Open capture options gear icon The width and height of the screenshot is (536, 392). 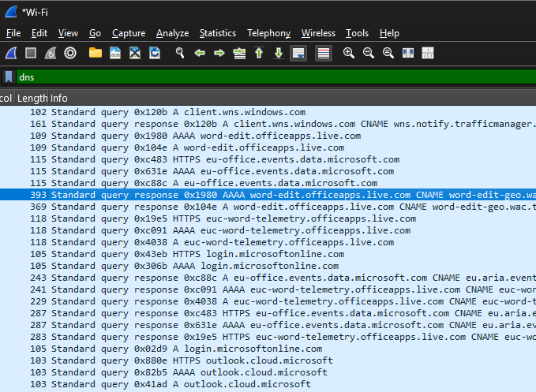(x=70, y=53)
